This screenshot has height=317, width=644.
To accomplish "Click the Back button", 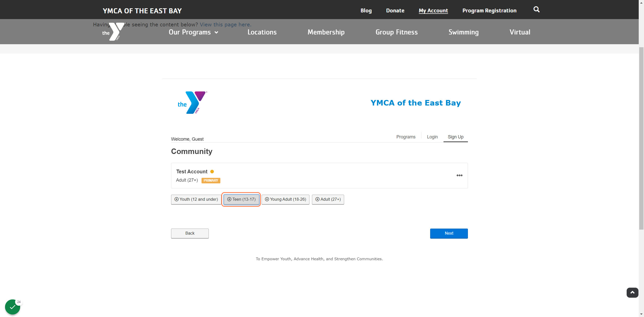I will pyautogui.click(x=190, y=233).
